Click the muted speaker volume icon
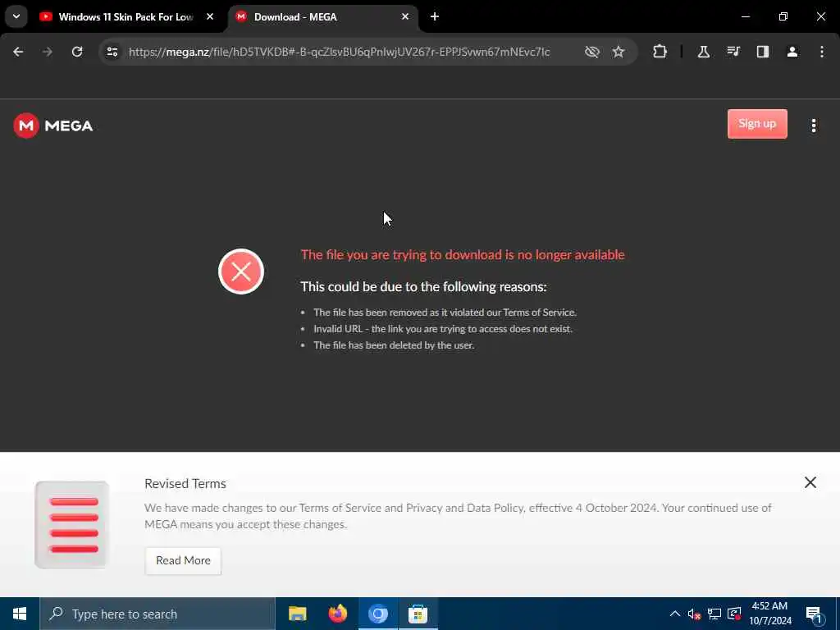This screenshot has height=630, width=840. [694, 614]
